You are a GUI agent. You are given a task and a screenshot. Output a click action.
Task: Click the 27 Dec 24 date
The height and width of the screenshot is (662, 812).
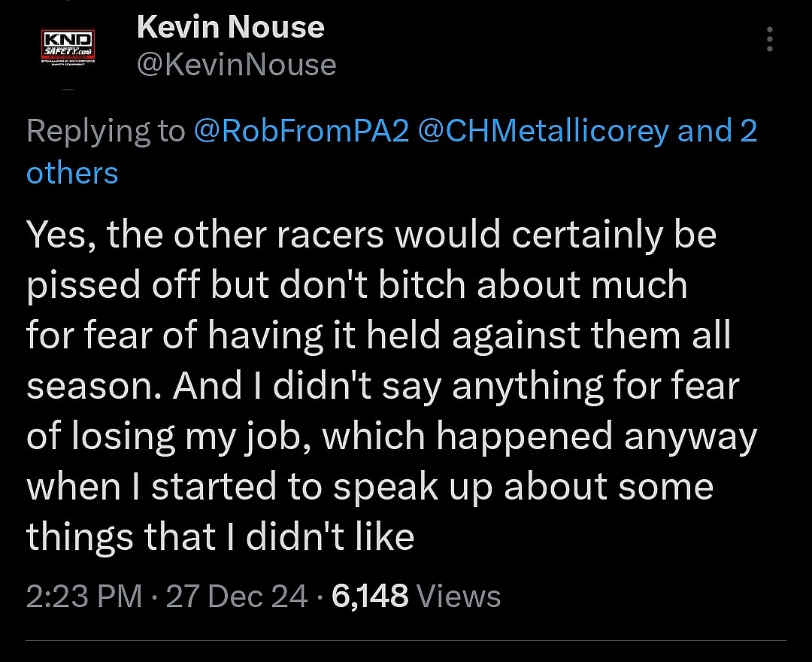point(237,597)
